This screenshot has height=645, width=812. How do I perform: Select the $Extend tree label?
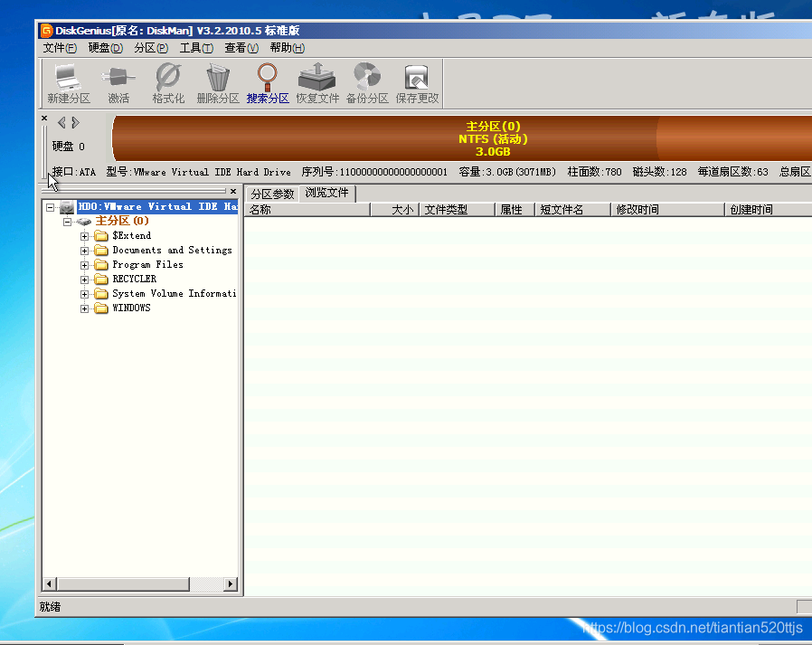tap(132, 236)
